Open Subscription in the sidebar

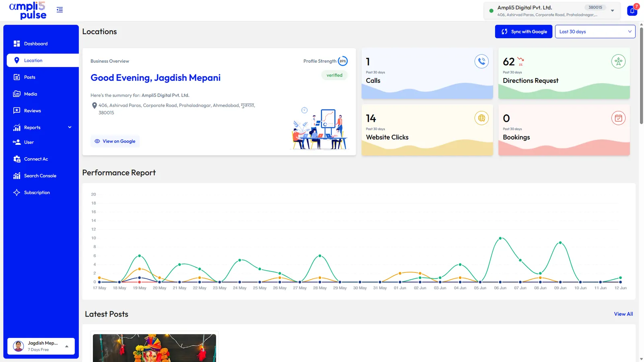43,192
